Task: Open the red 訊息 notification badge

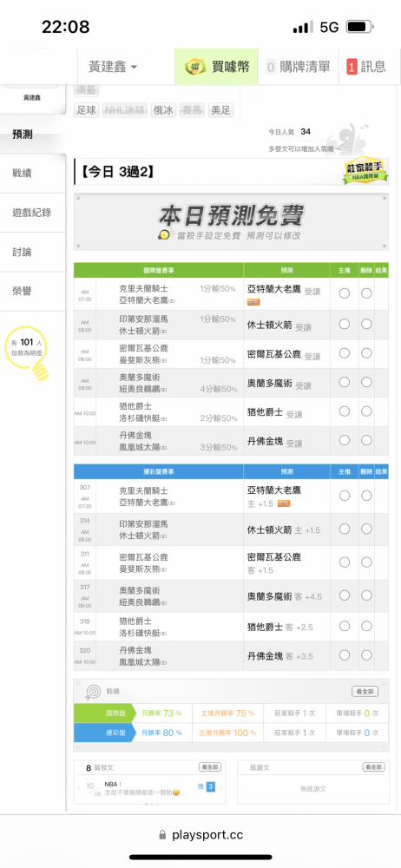Action: 352,67
